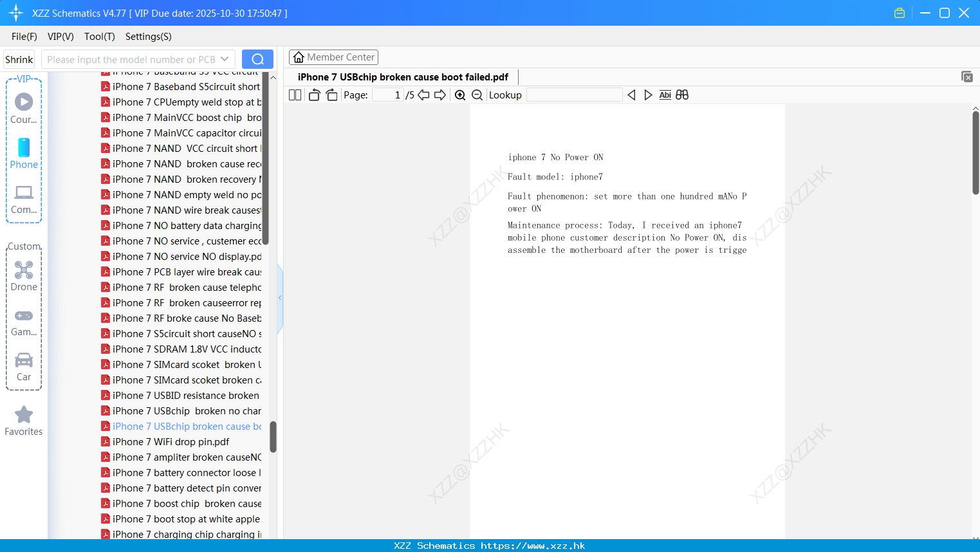Click the Shrink button
Image resolution: width=980 pixels, height=552 pixels.
19,59
